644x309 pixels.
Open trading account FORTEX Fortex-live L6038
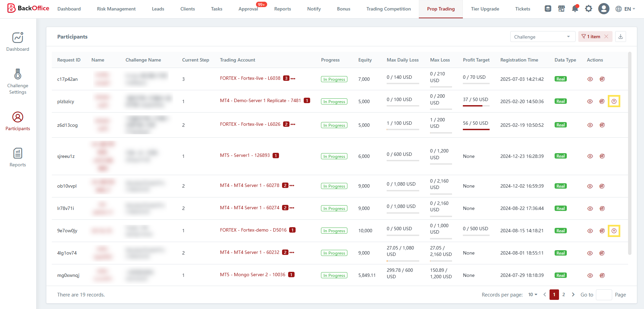coord(250,78)
